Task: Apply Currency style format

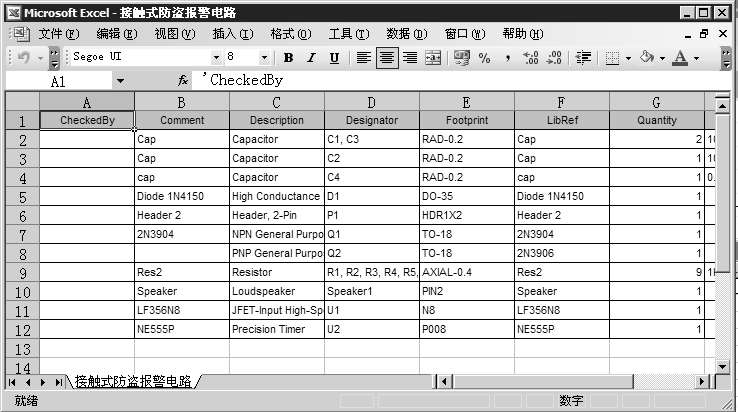Action: tap(461, 58)
